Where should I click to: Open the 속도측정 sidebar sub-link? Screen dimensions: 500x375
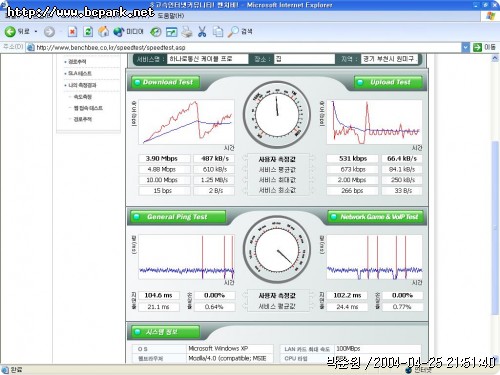82,97
